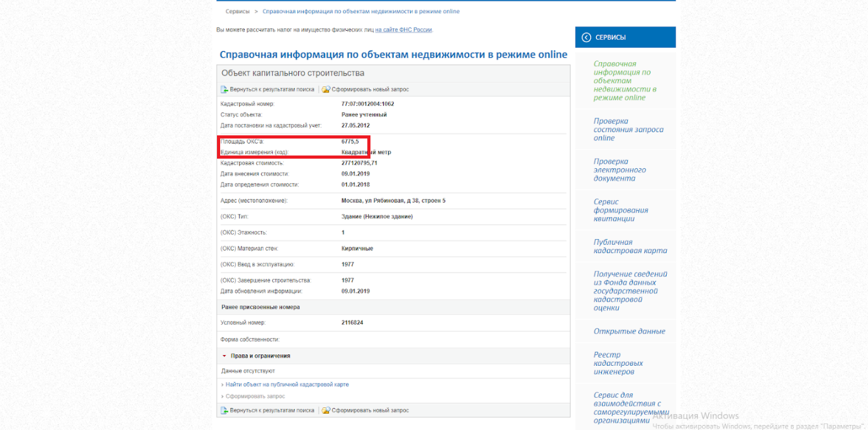Screen dimensions: 868x430
Task: Click address Москва, ул Рябиновая, д 38
Action: pos(394,200)
